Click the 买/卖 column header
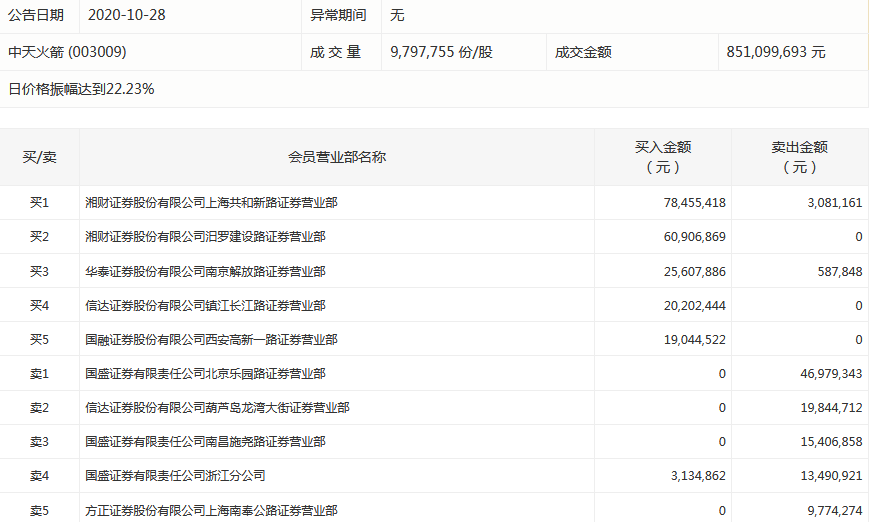 (39, 157)
